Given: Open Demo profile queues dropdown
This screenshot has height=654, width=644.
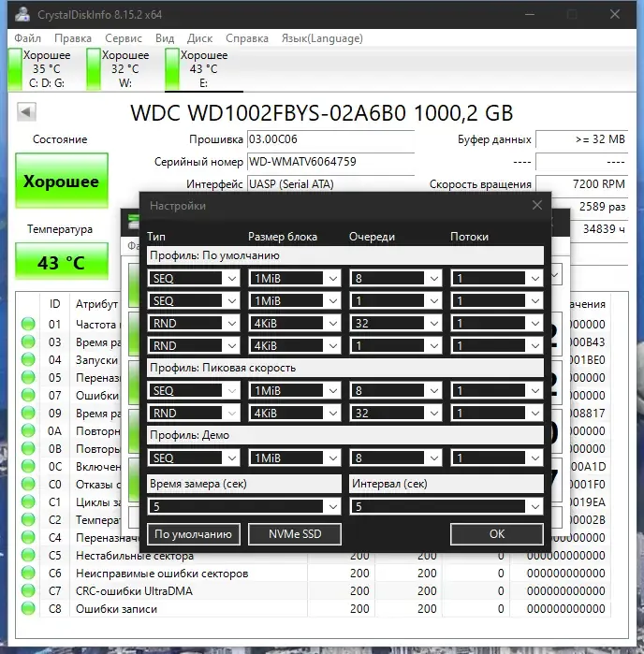Looking at the screenshot, I should click(396, 458).
